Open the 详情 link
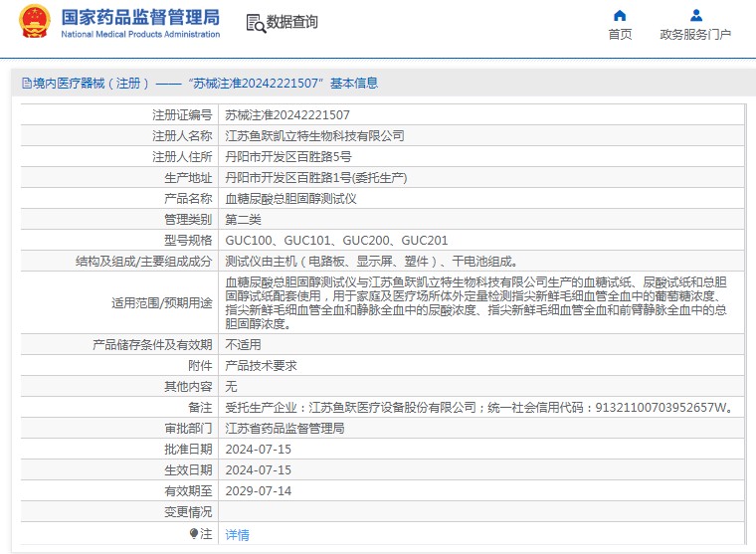 pos(237,535)
